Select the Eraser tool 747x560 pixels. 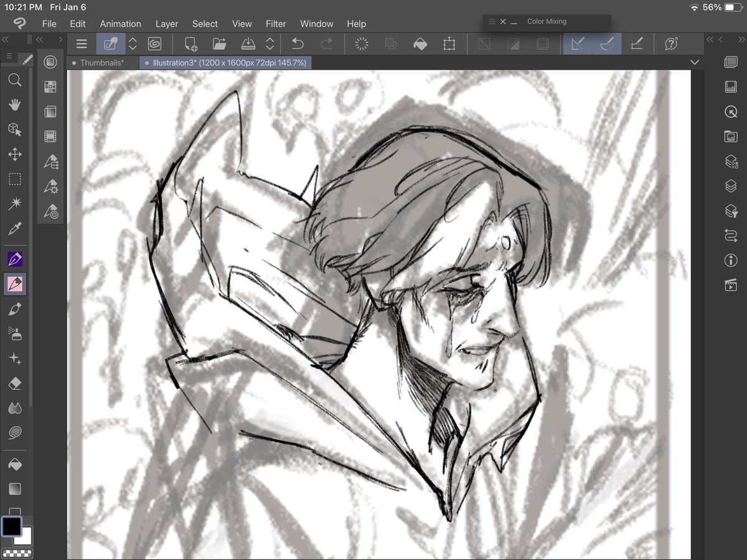[15, 383]
